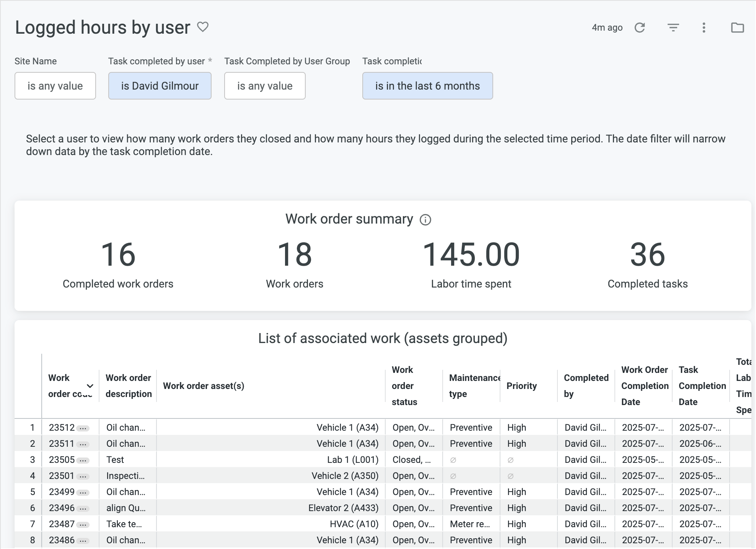The width and height of the screenshot is (756, 549).
Task: Open the Site Name filter dropdown
Action: (x=55, y=86)
